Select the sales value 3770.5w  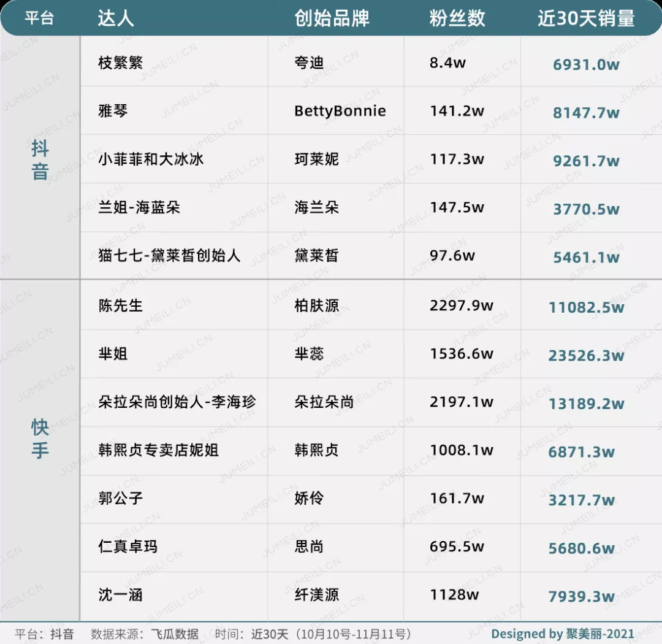pos(586,209)
